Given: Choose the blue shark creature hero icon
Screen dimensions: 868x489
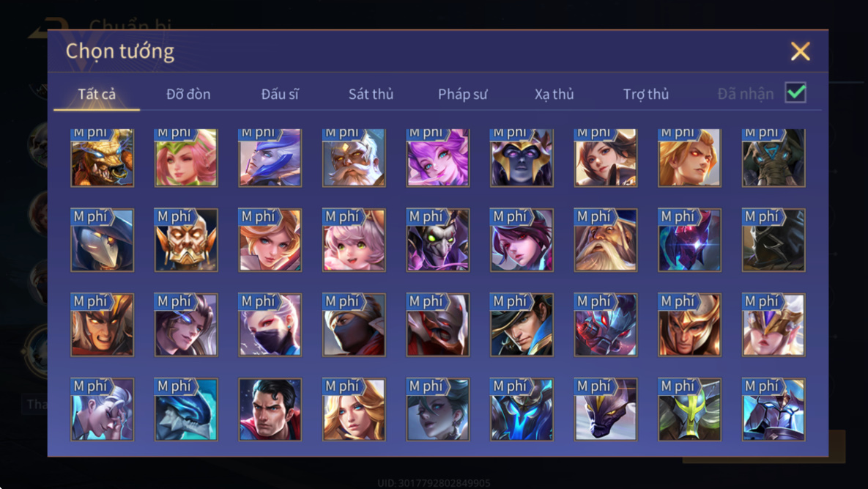Looking at the screenshot, I should point(186,410).
